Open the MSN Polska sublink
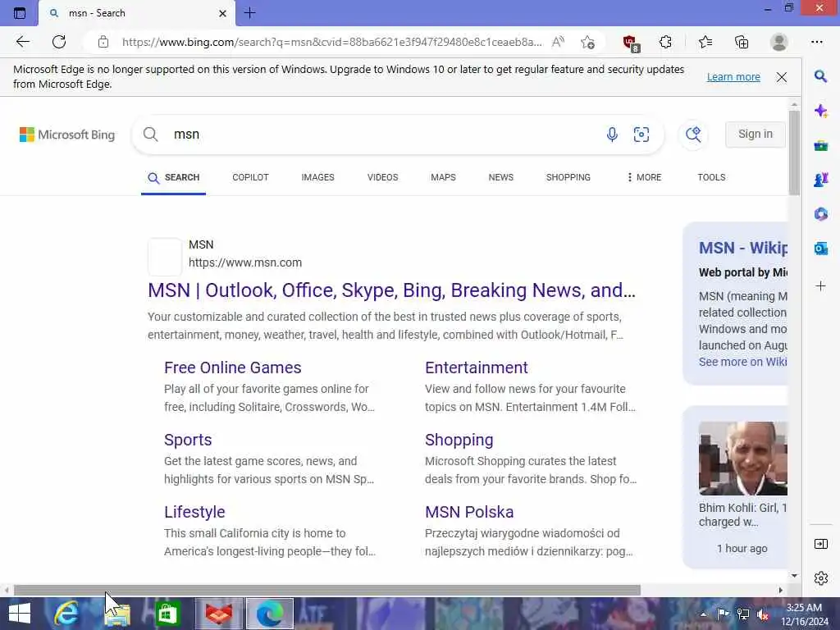 point(469,512)
